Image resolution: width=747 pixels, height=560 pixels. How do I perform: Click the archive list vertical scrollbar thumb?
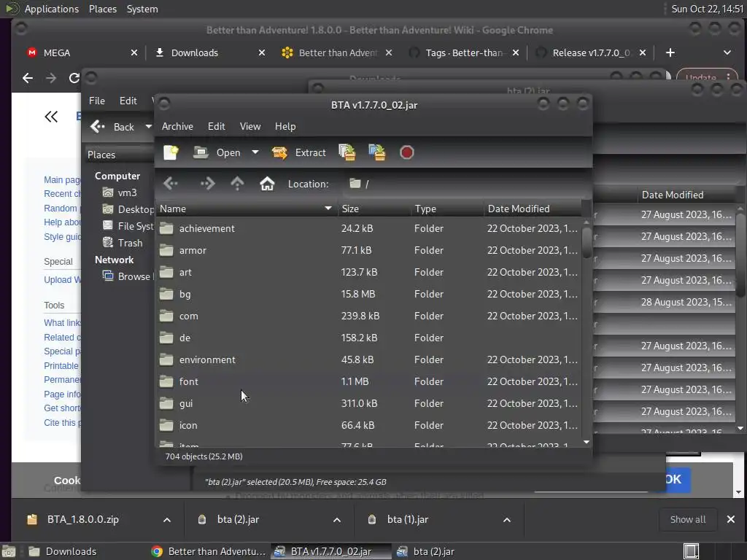click(587, 243)
